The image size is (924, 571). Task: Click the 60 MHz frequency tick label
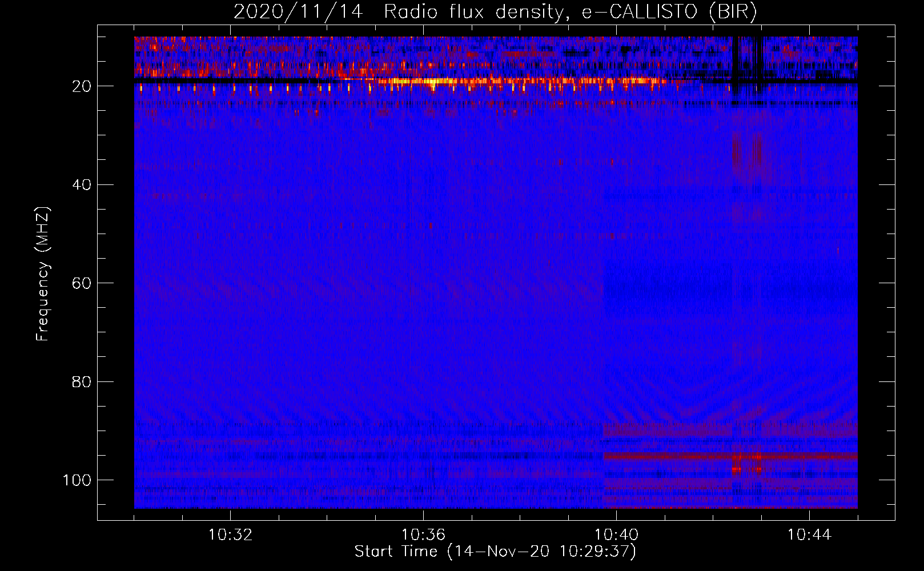(x=82, y=283)
